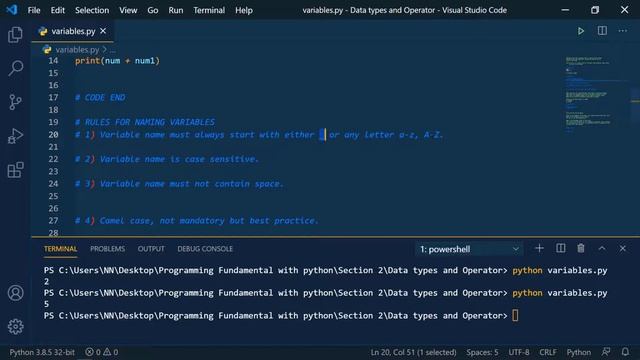Switch to the PROBLEMS panel tab

click(107, 249)
